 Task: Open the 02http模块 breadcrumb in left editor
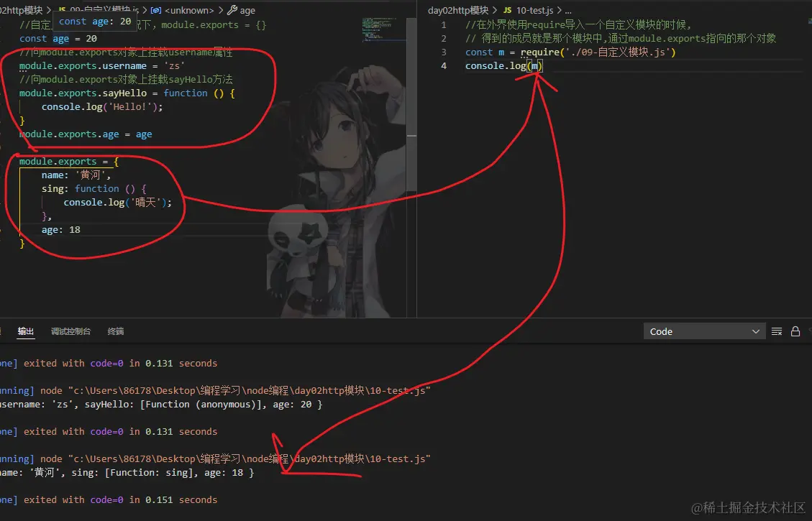click(22, 10)
